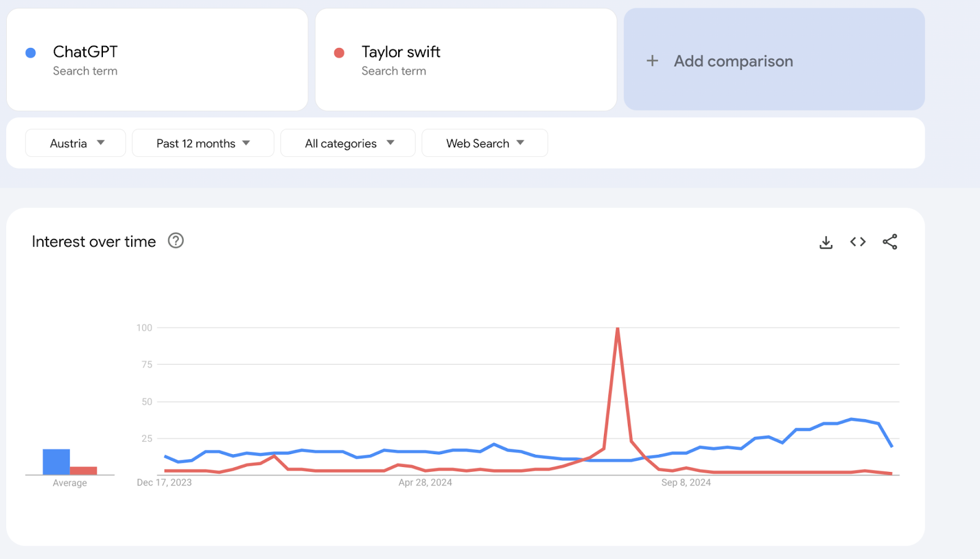The width and height of the screenshot is (980, 559).
Task: Click the Interest over time heading
Action: [94, 241]
